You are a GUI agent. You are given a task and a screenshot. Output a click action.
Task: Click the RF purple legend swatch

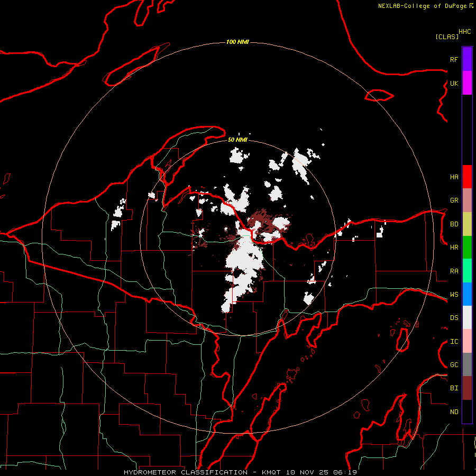point(467,59)
